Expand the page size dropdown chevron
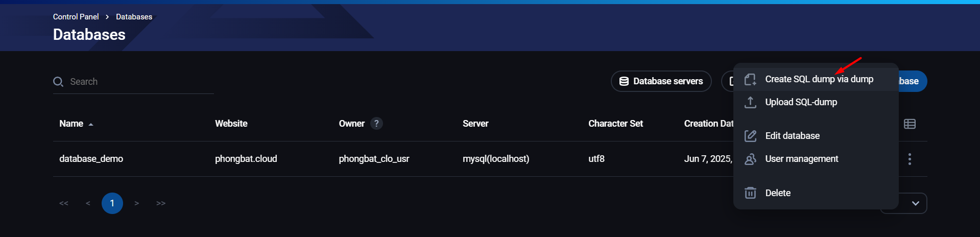The image size is (980, 237). [x=915, y=203]
